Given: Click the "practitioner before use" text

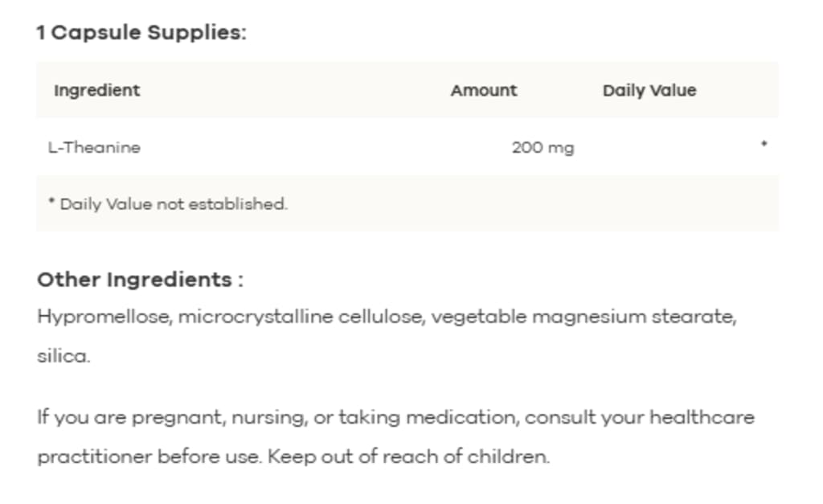Looking at the screenshot, I should click(x=149, y=457).
